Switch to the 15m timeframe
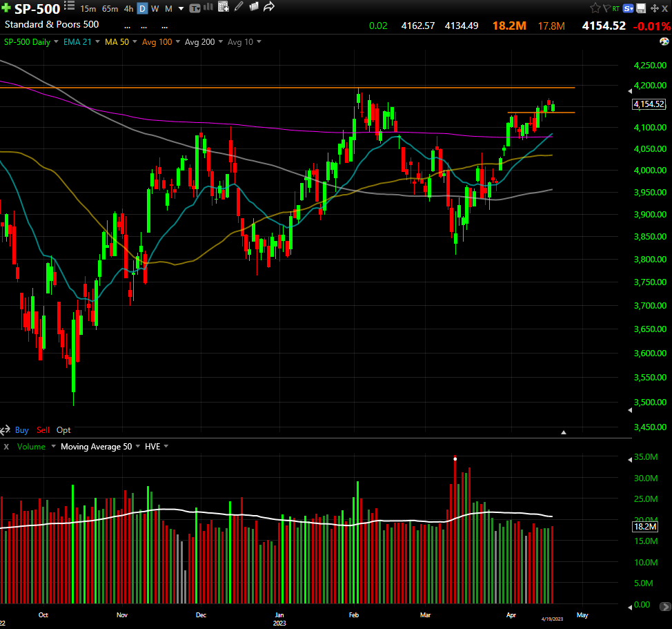Image resolution: width=672 pixels, height=629 pixels. [88, 9]
